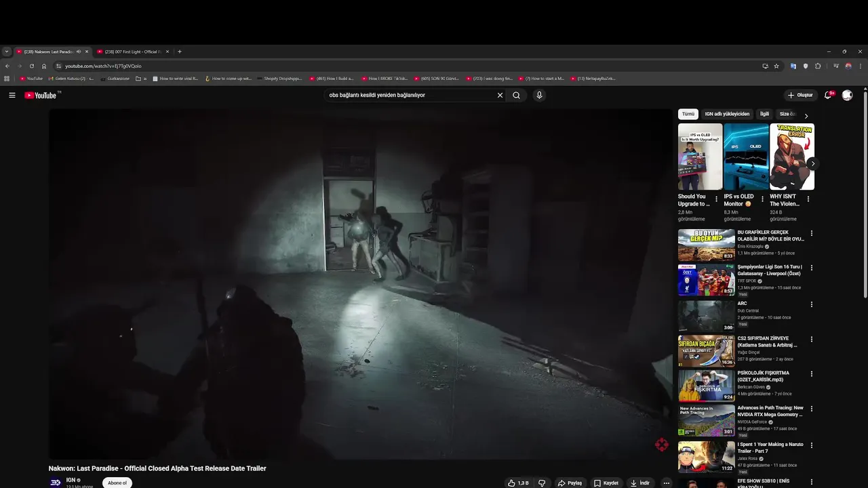
Task: Select the IGN adlı yükleyiciden chip
Action: (x=727, y=114)
